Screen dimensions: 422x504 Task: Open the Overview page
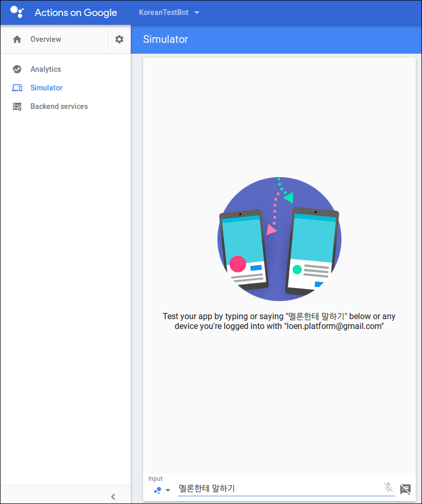[x=45, y=39]
